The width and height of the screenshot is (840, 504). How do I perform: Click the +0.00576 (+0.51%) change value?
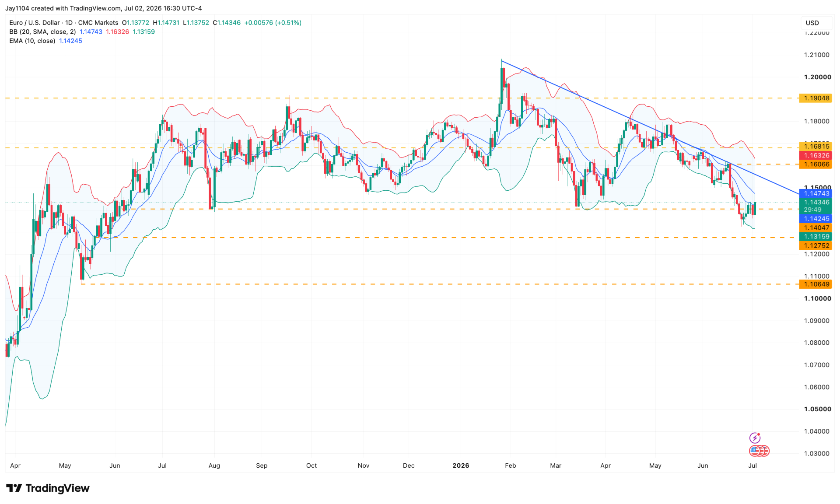[x=273, y=23]
